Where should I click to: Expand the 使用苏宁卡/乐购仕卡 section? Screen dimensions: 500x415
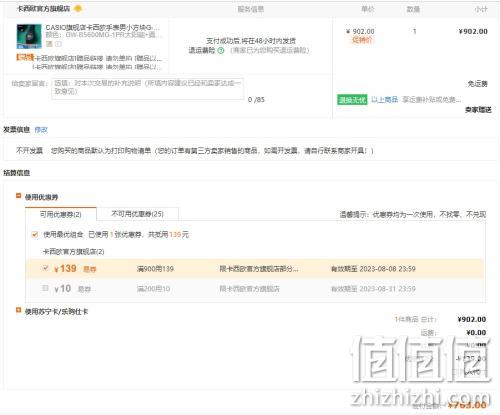(x=19, y=311)
